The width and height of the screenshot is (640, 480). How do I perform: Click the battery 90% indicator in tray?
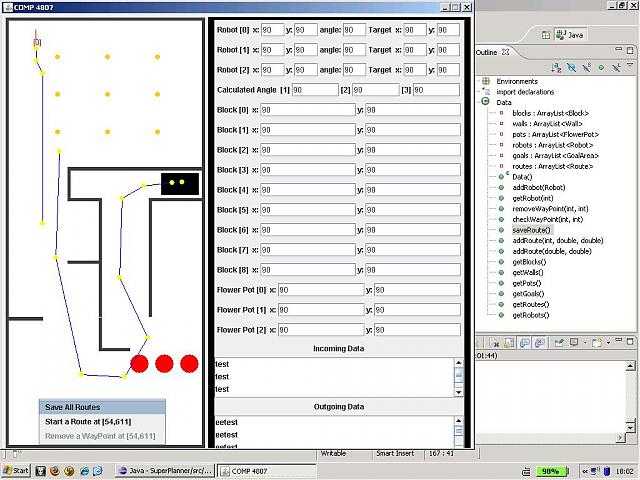(549, 470)
